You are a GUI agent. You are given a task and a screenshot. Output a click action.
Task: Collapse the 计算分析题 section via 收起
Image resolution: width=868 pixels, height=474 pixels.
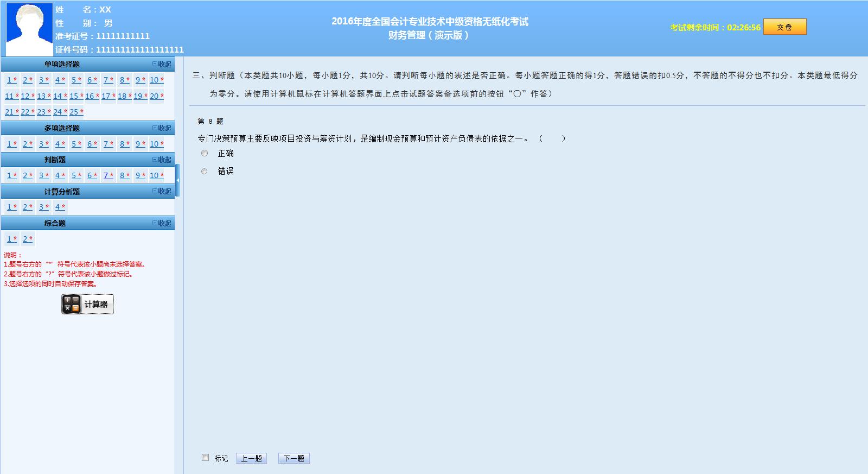(x=162, y=191)
